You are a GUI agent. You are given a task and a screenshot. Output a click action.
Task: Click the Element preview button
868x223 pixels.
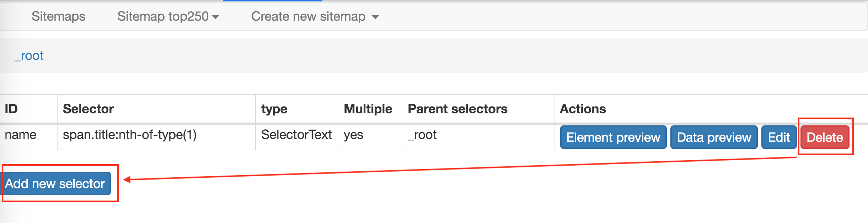tap(613, 137)
